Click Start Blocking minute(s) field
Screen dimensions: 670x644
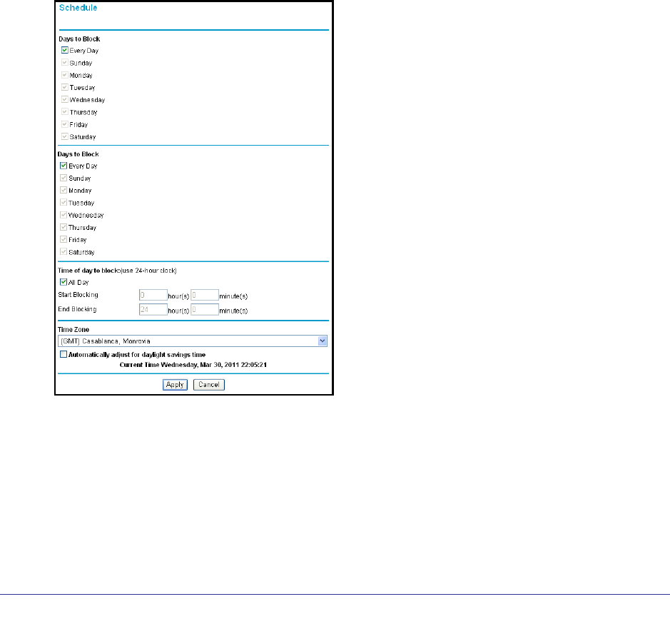pyautogui.click(x=205, y=295)
